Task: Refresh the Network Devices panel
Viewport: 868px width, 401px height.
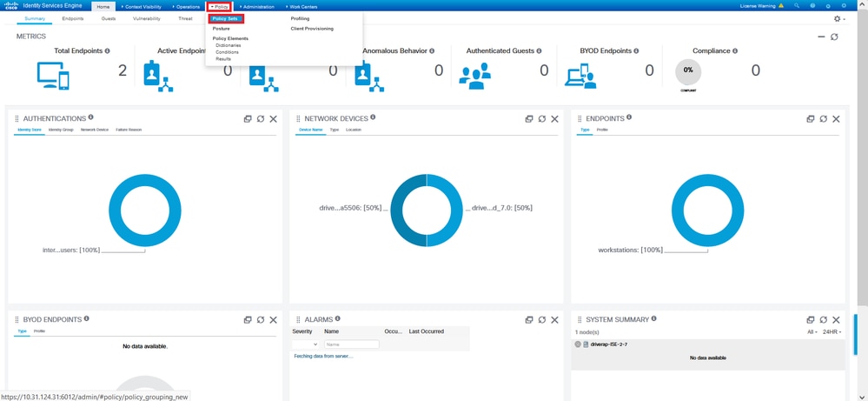Action: (x=542, y=118)
